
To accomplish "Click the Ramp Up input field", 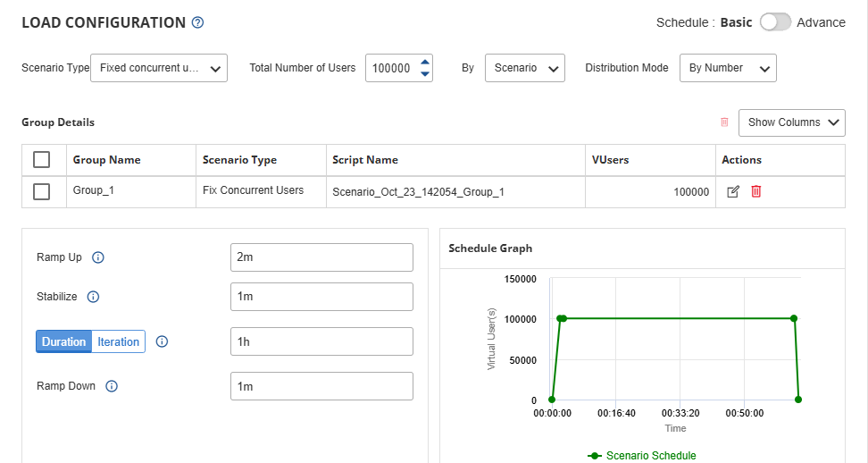I will pyautogui.click(x=321, y=257).
